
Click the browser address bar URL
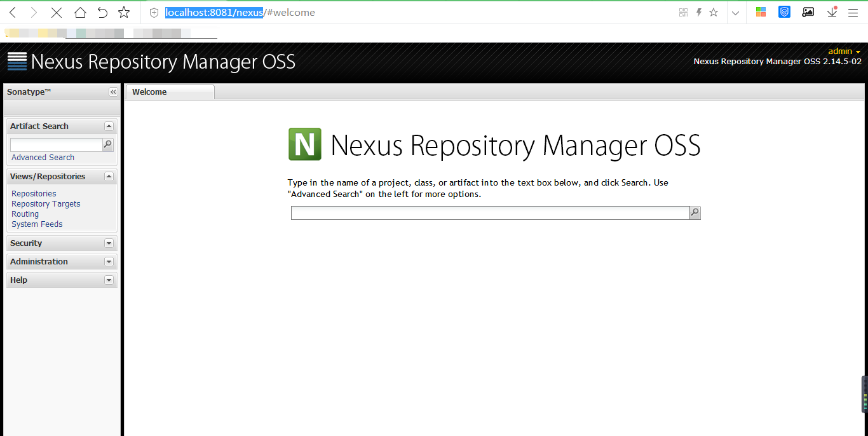tap(240, 13)
